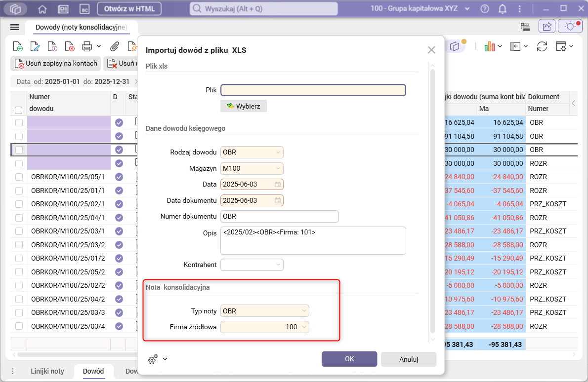The width and height of the screenshot is (588, 382).
Task: Open the flagged list view icon
Action: 525,27
